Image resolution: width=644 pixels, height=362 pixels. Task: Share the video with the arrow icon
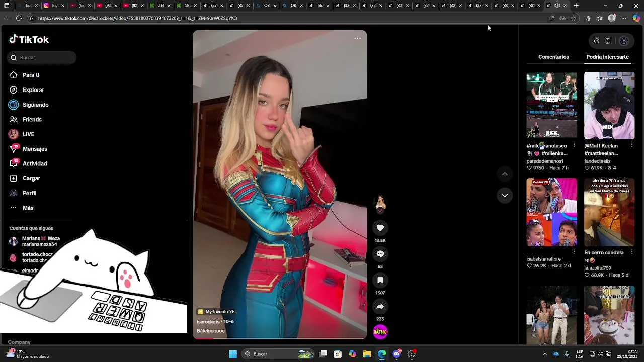(380, 306)
